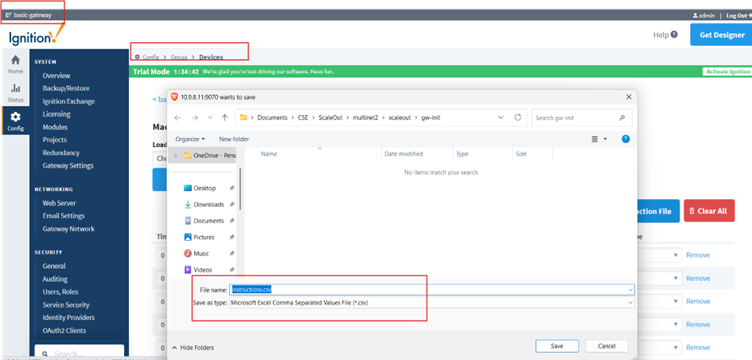Open the Organize menu
Screen dimensions: 752x360
[190, 139]
